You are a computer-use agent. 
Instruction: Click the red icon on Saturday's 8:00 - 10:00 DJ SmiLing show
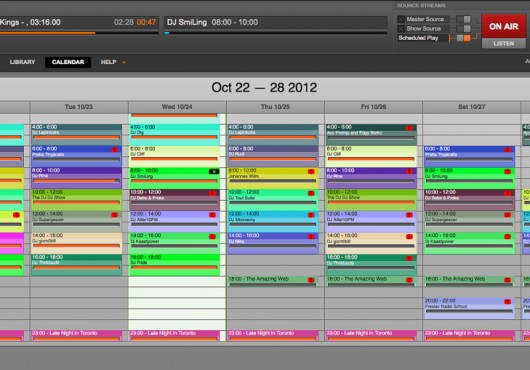coord(507,171)
